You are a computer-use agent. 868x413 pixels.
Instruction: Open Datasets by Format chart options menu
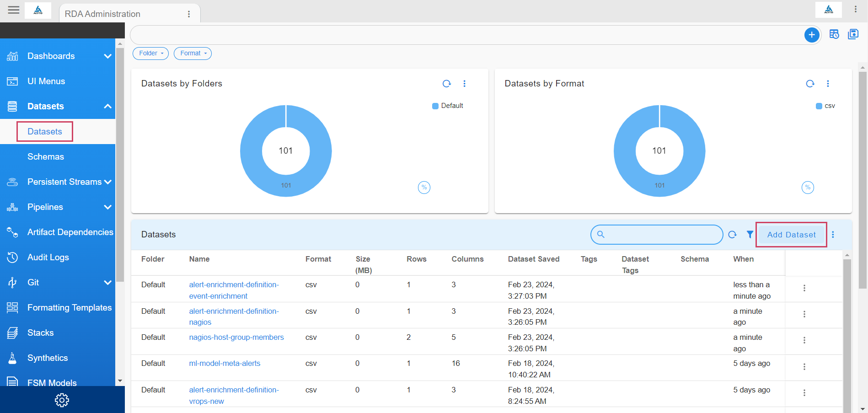828,84
